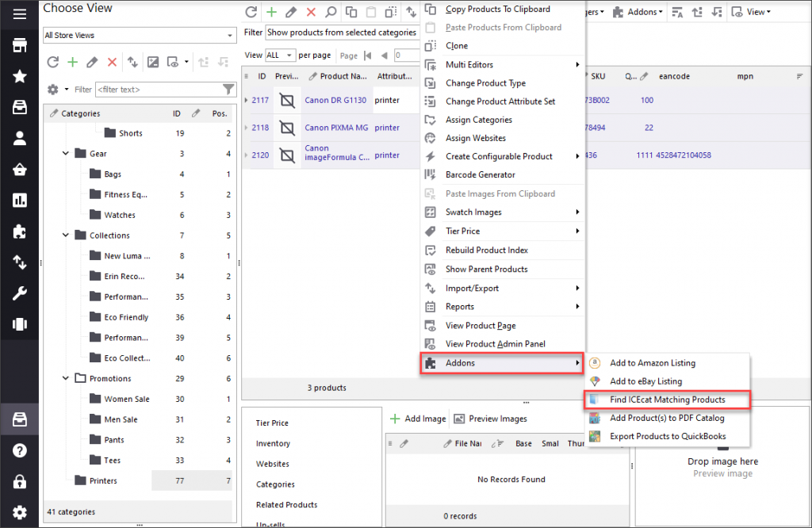Select the Printers category in tree
812x528 pixels.
coord(102,480)
